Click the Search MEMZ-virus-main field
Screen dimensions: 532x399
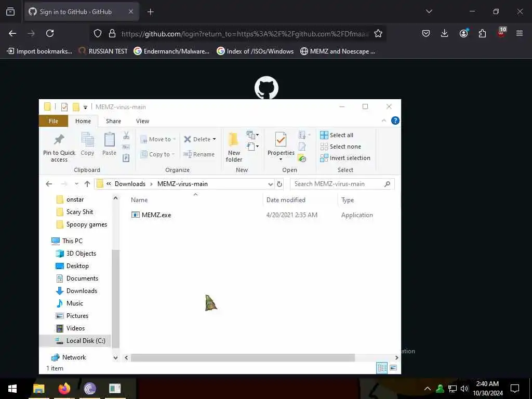342,184
